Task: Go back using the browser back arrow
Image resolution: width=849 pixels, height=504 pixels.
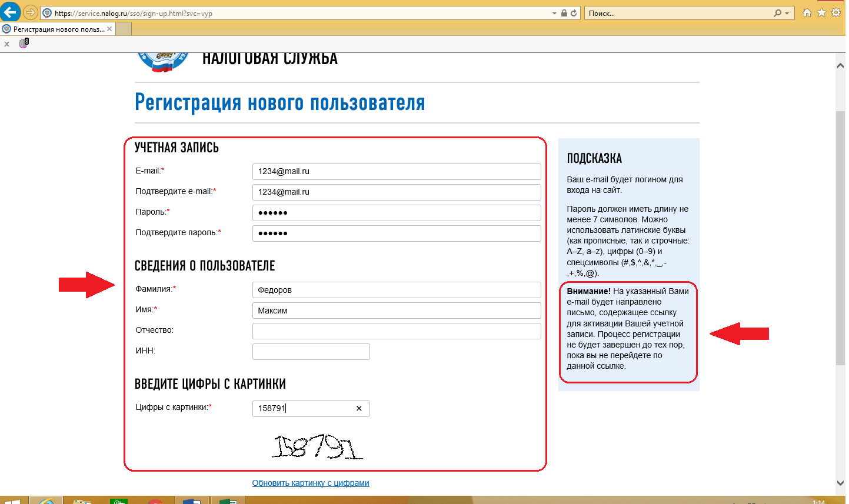Action: coord(11,12)
